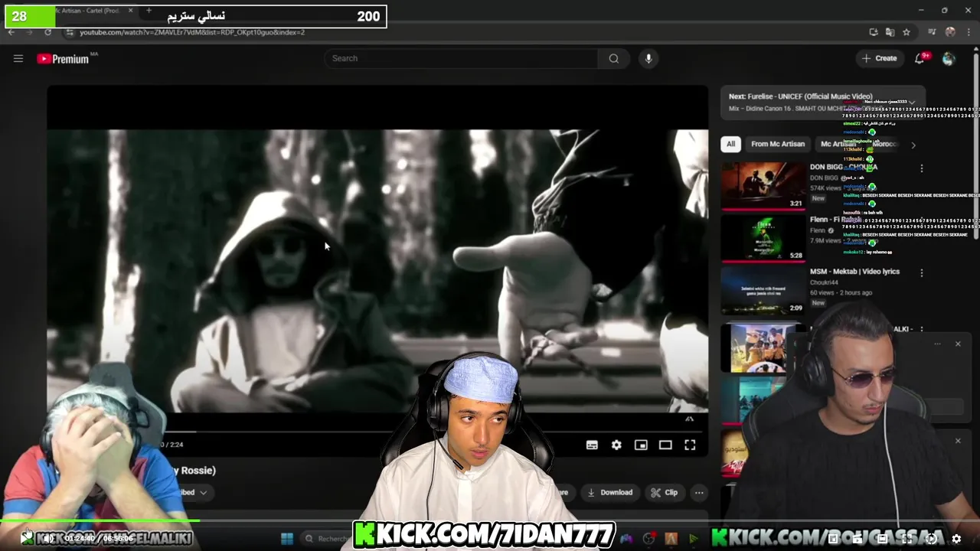Click the Clip button with scissors

pos(665,492)
